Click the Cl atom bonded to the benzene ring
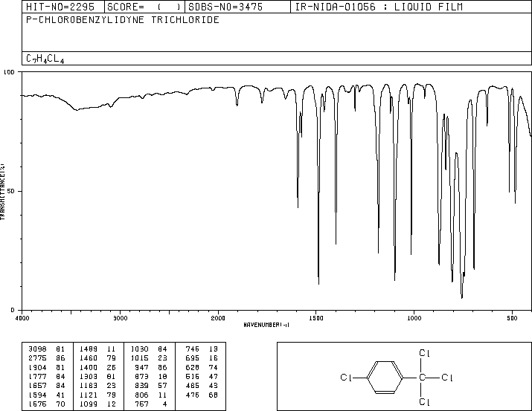Image resolution: width=532 pixels, height=411 pixels. click(346, 378)
